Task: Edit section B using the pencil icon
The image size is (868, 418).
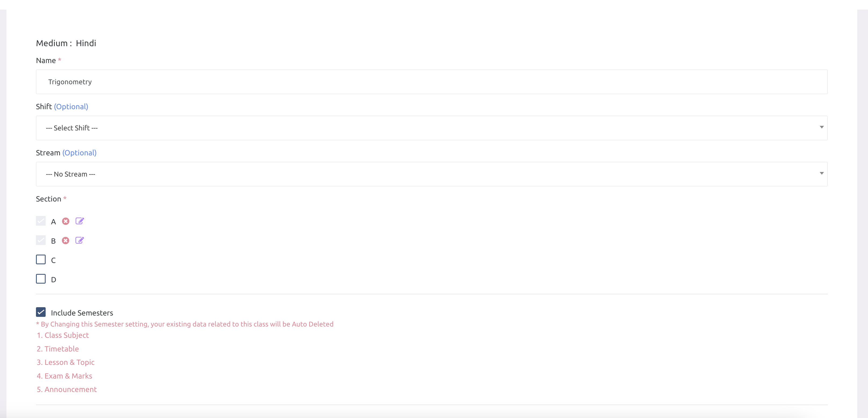Action: point(79,240)
